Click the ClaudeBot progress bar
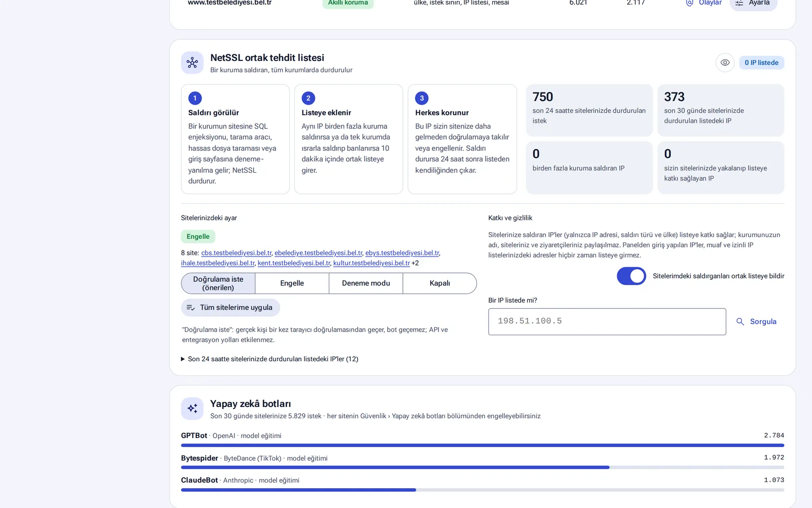The image size is (812, 508). click(x=483, y=490)
